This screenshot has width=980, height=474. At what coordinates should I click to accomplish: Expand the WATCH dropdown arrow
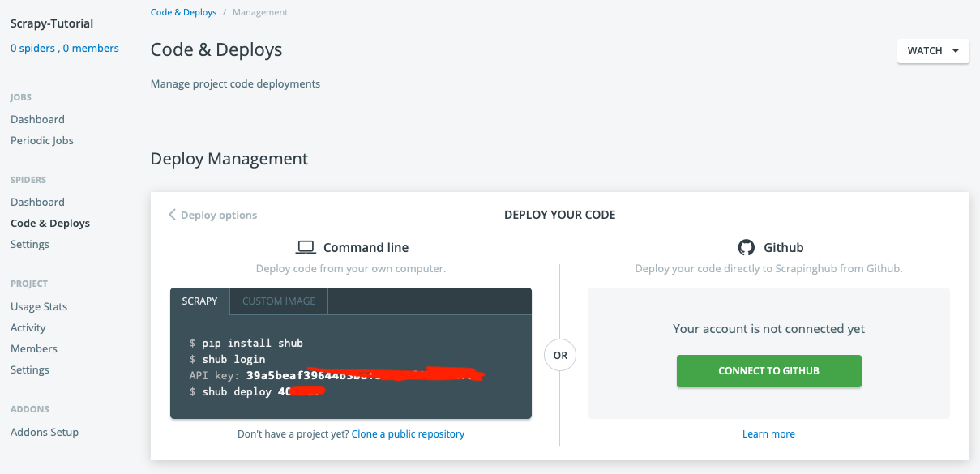[956, 51]
